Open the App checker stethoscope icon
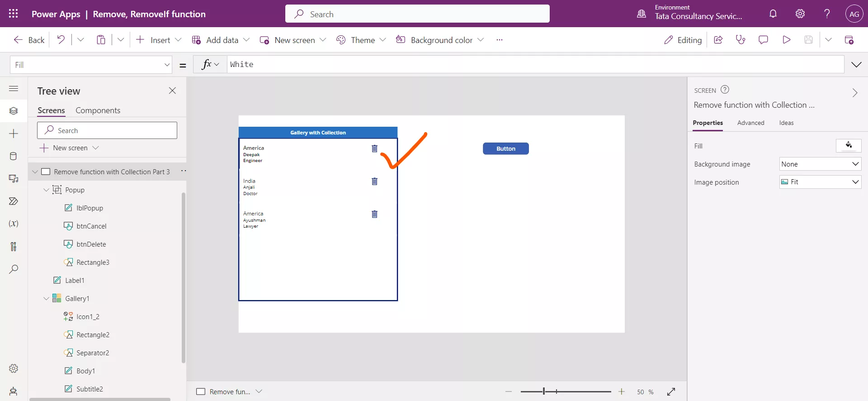 (741, 40)
